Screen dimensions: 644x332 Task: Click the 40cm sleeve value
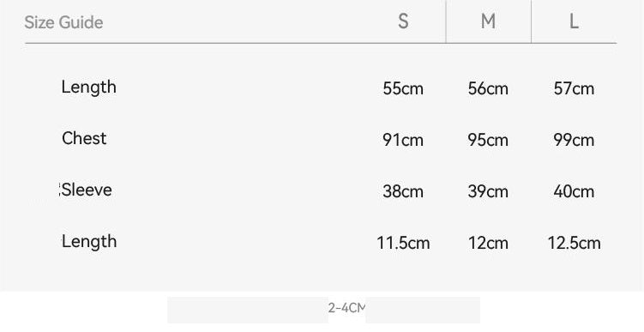[x=574, y=191]
